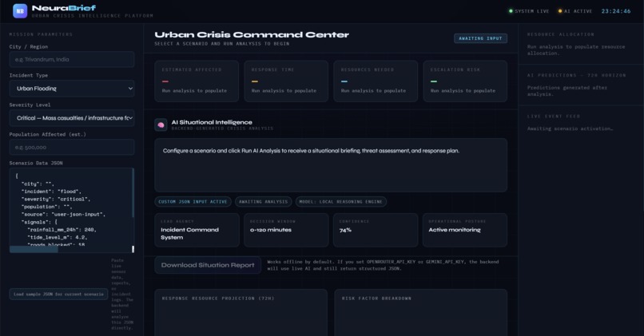Click the AI Predictions 72H Horizon heading
This screenshot has height=336, width=644.
[577, 76]
